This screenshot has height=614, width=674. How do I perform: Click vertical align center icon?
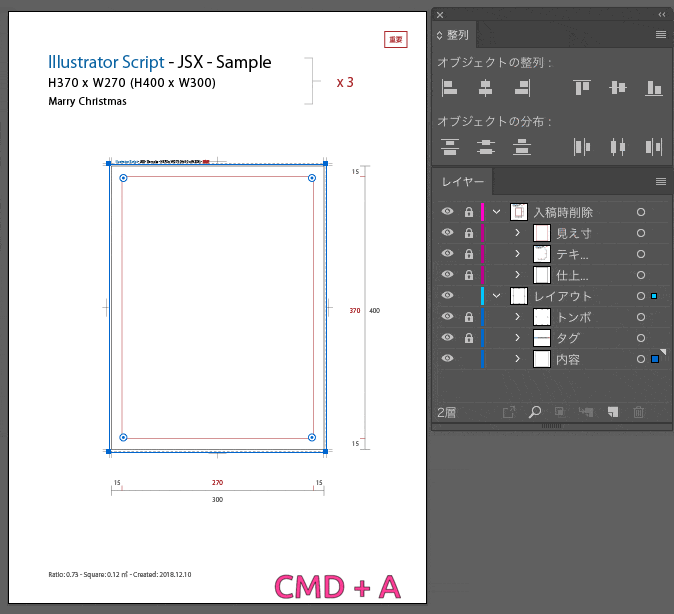(x=618, y=88)
